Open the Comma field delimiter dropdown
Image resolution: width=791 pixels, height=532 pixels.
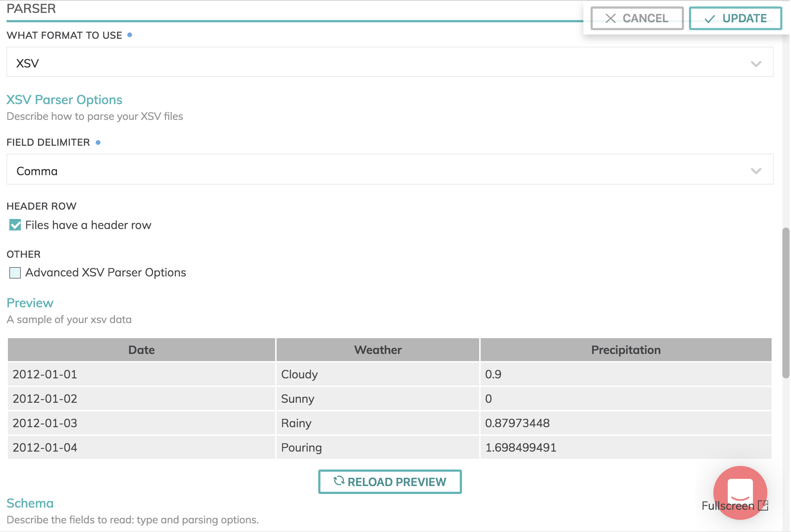click(x=389, y=169)
